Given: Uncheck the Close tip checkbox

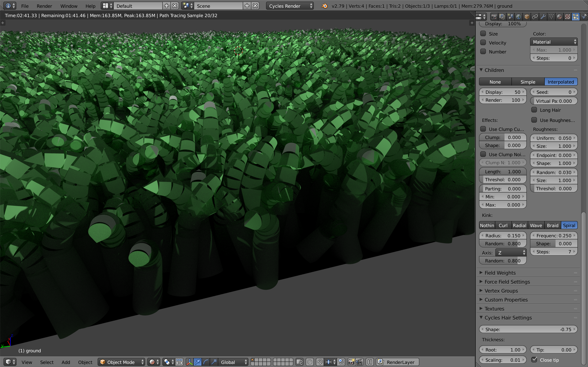Looking at the screenshot, I should pyautogui.click(x=534, y=360).
